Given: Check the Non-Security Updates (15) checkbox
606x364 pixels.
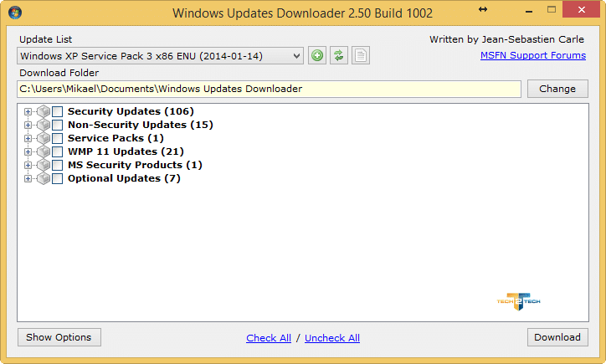Looking at the screenshot, I should (57, 125).
